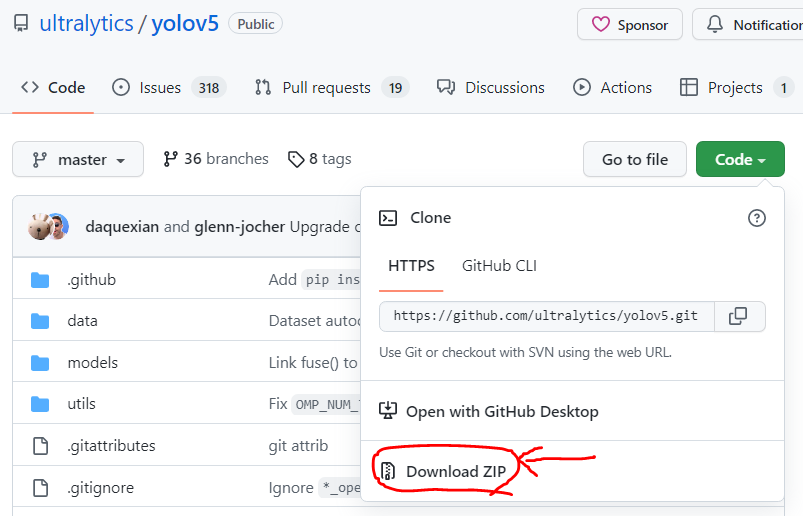803x516 pixels.
Task: Click the data folder icon
Action: pyautogui.click(x=40, y=321)
